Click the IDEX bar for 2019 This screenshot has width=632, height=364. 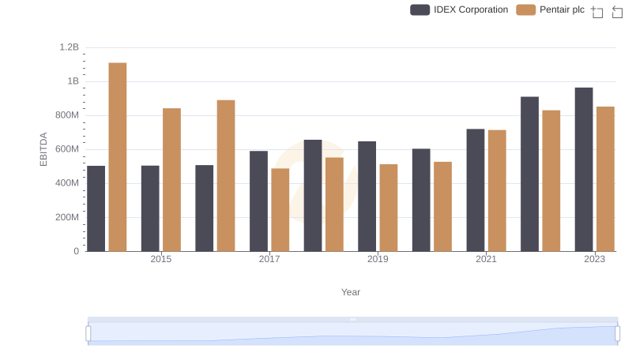[367, 196]
